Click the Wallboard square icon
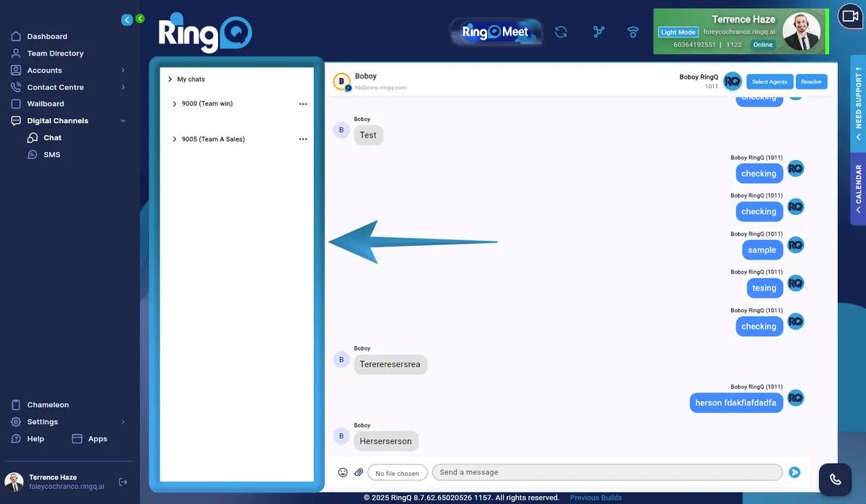This screenshot has height=504, width=866. click(16, 104)
